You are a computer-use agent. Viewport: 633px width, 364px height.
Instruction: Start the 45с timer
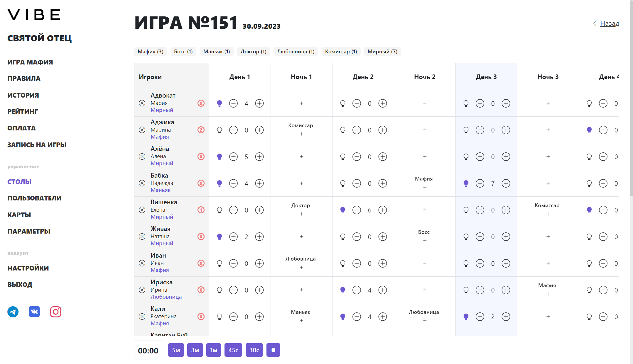point(233,350)
